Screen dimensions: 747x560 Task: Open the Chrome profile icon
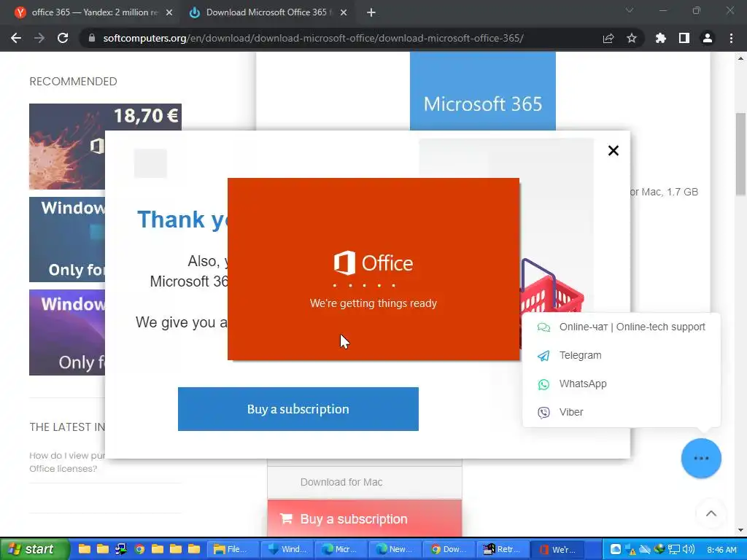coord(708,38)
